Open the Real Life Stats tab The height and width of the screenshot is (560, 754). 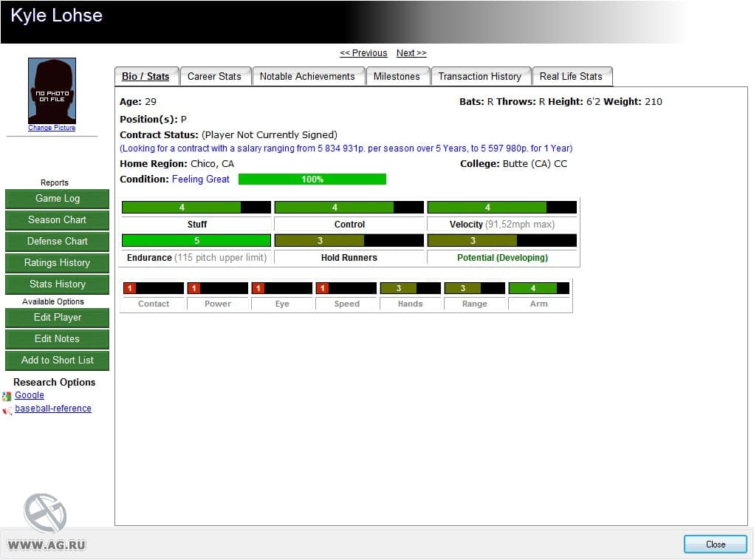point(571,77)
